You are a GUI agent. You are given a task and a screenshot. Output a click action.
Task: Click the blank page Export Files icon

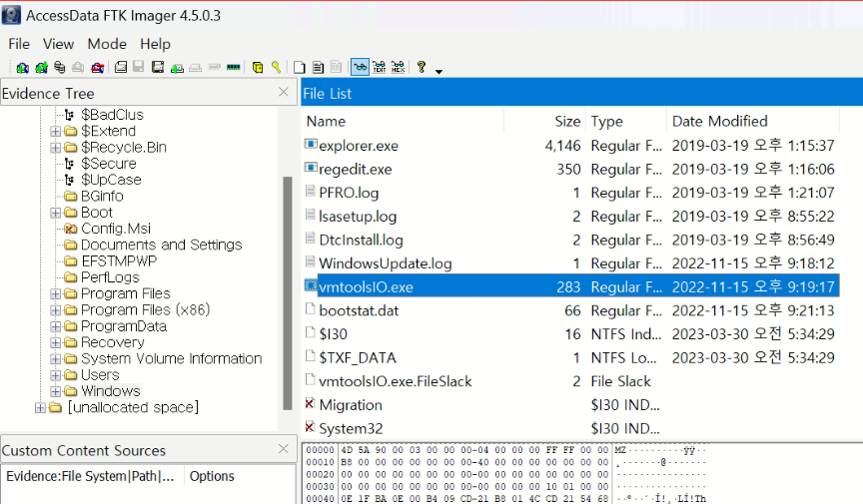tap(300, 68)
